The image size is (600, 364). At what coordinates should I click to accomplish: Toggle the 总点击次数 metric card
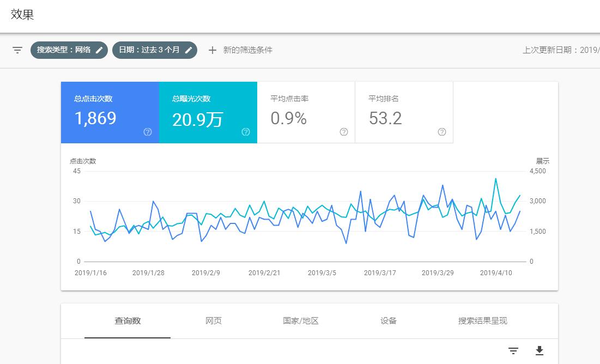(110, 113)
